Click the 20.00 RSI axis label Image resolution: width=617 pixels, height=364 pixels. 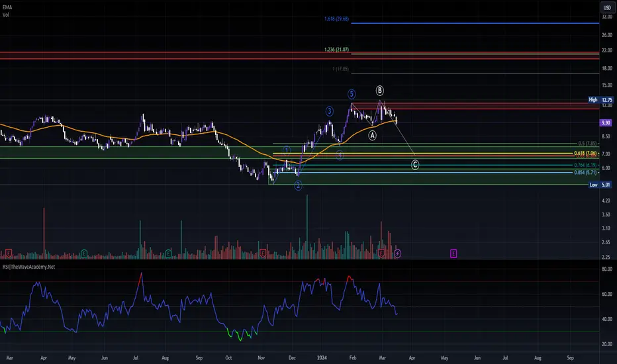[607, 344]
